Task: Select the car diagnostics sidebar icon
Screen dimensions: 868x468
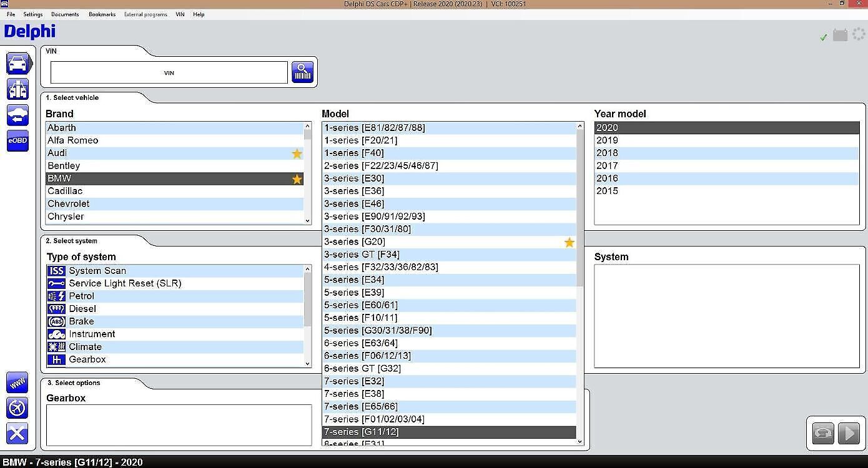Action: click(17, 63)
